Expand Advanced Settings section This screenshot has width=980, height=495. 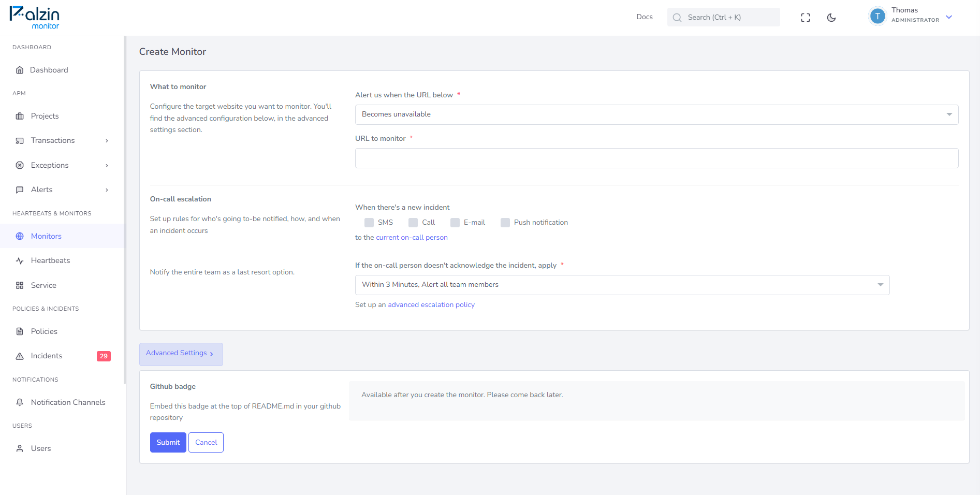(181, 354)
